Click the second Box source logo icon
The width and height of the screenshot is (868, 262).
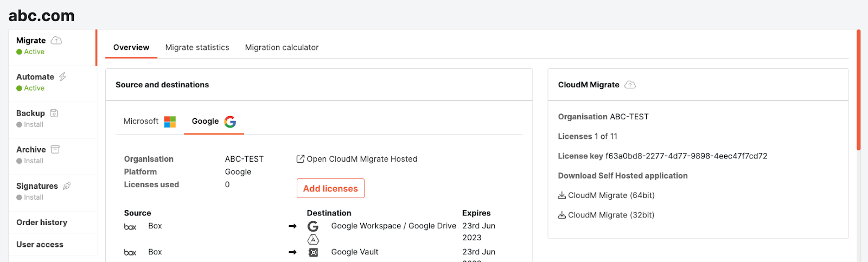point(130,253)
